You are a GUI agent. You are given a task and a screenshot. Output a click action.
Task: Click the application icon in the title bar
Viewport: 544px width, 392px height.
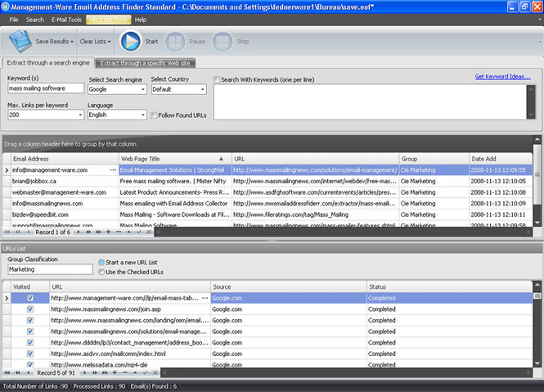(x=5, y=7)
